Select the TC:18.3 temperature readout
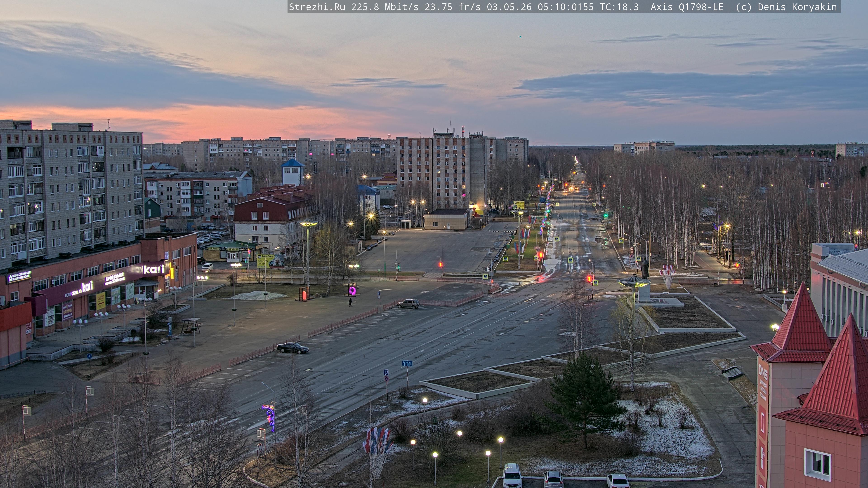This screenshot has height=488, width=868. point(619,7)
